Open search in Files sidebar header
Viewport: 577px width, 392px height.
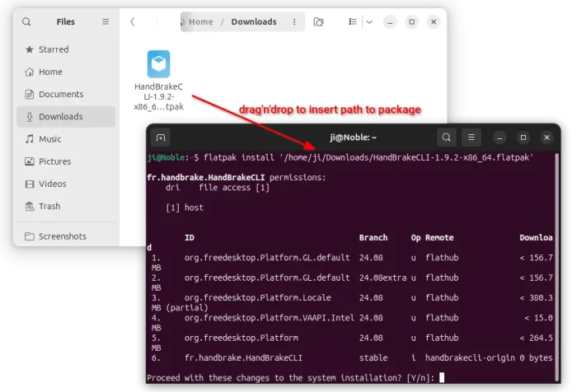[x=26, y=21]
